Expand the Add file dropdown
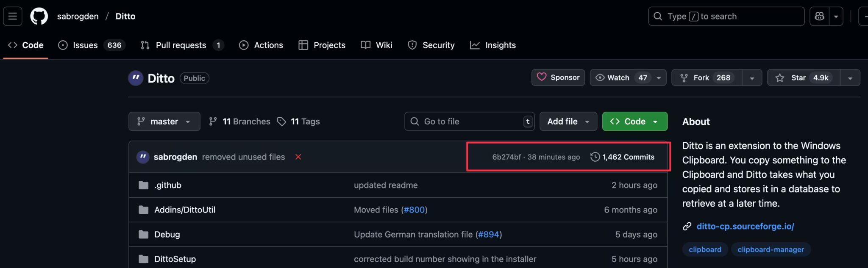The image size is (868, 268). (x=568, y=121)
